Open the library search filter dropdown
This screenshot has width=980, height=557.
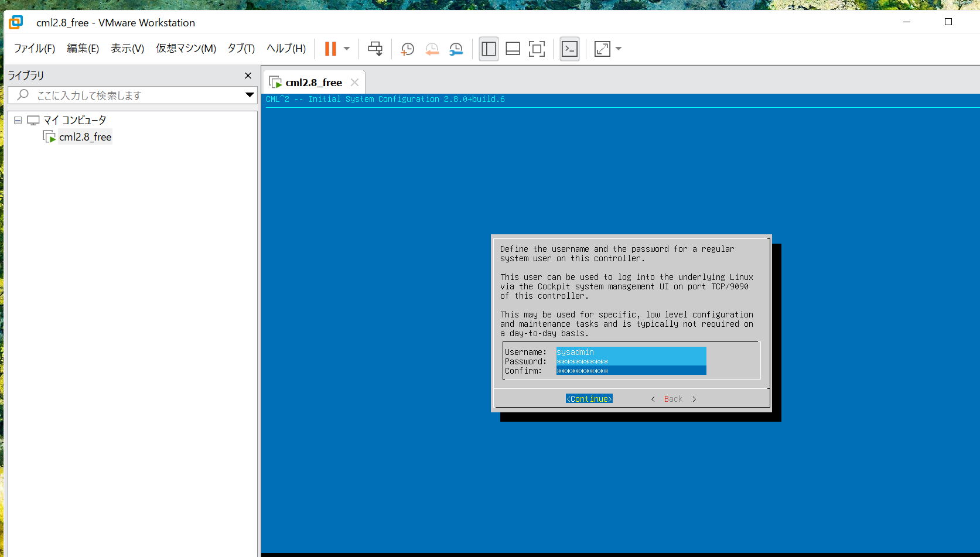pyautogui.click(x=250, y=95)
